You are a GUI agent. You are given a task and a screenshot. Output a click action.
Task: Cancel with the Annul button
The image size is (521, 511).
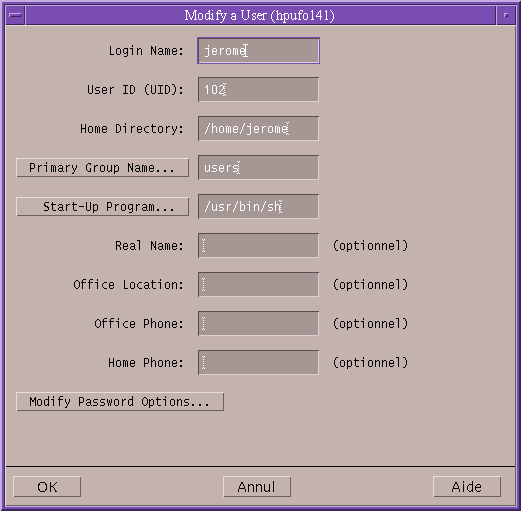tap(257, 487)
